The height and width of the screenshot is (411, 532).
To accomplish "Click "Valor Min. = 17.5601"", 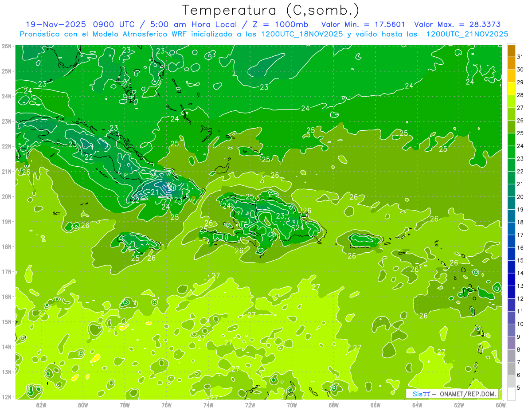I will coord(363,25).
